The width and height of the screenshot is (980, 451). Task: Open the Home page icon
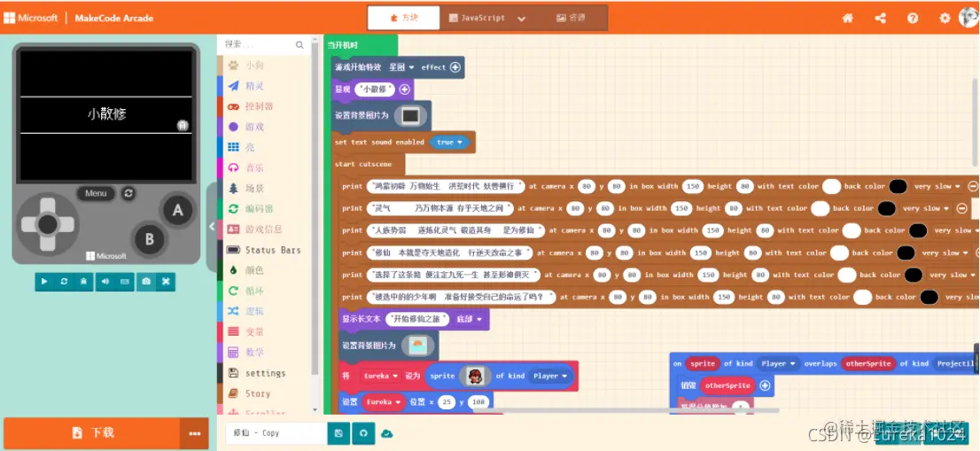(847, 18)
